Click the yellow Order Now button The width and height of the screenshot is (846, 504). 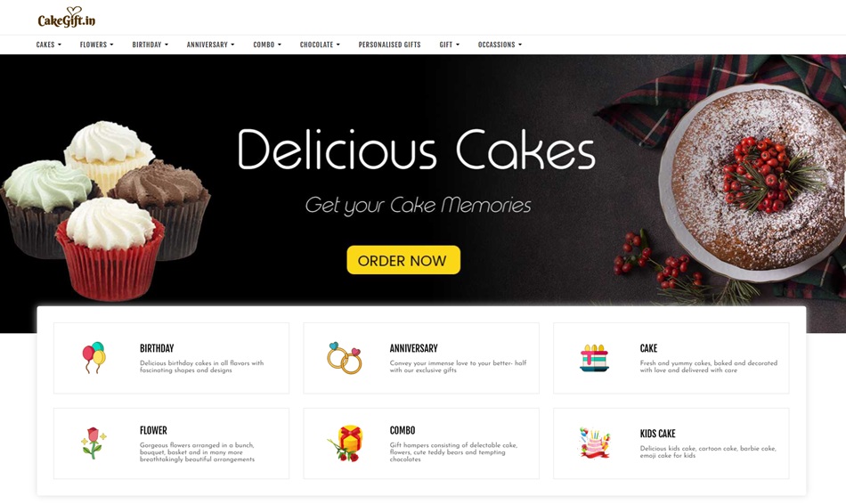[403, 260]
